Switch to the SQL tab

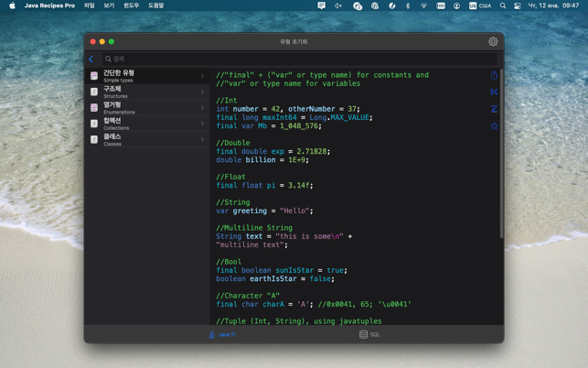click(369, 335)
